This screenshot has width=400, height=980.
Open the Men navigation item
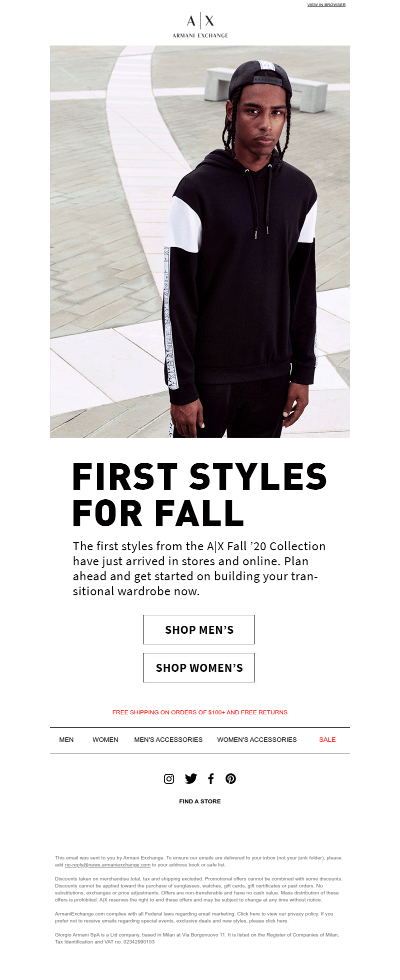click(x=66, y=739)
